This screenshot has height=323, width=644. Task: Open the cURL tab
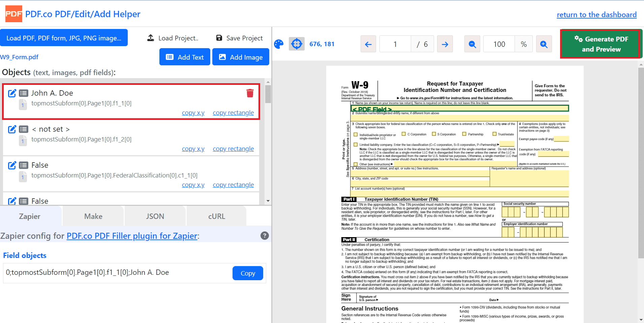click(x=216, y=216)
